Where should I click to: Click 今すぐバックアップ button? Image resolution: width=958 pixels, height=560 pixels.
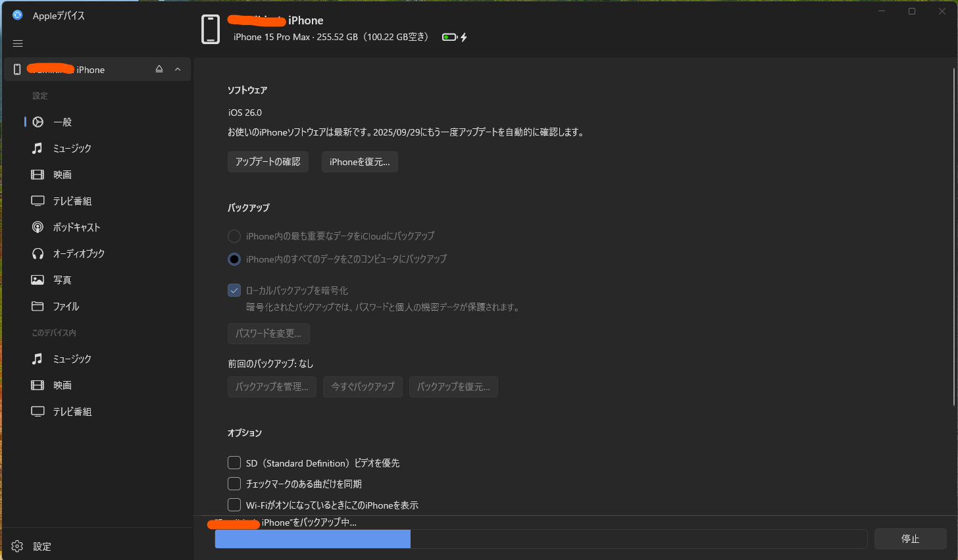coord(363,387)
